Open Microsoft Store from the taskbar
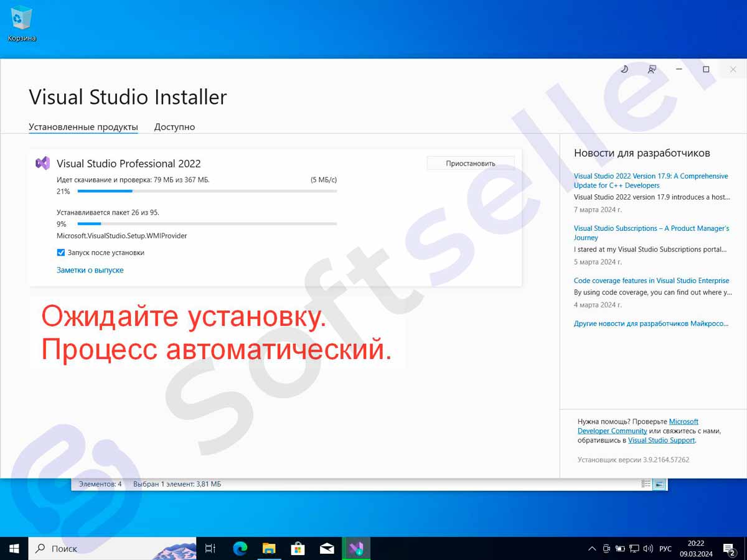 (298, 548)
